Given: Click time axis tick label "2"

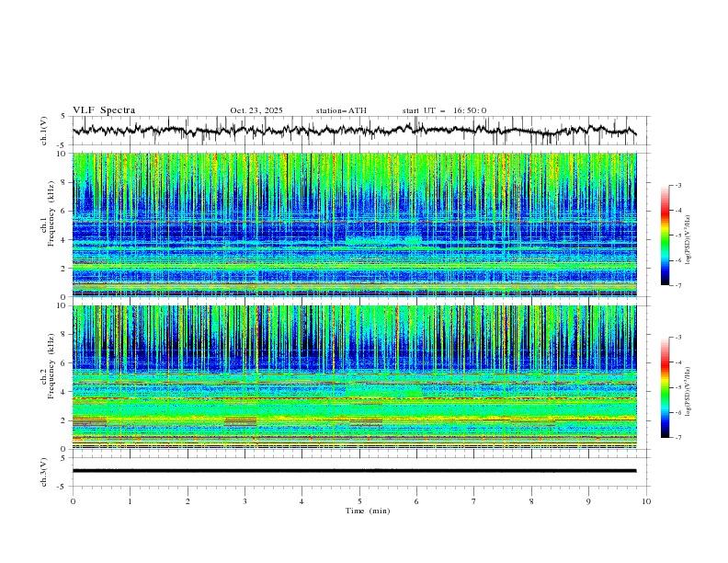Looking at the screenshot, I should (188, 501).
